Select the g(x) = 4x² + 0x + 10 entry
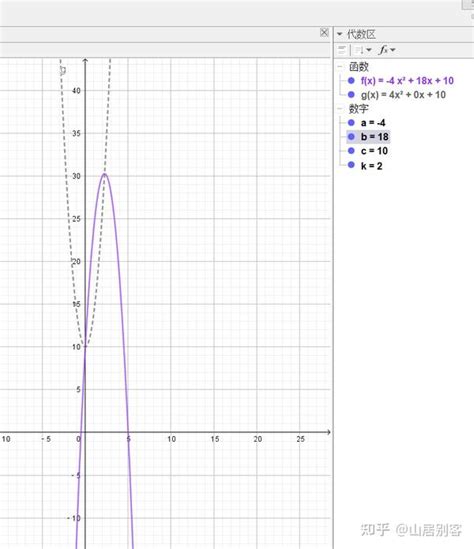Image resolution: width=474 pixels, height=549 pixels. click(x=403, y=95)
